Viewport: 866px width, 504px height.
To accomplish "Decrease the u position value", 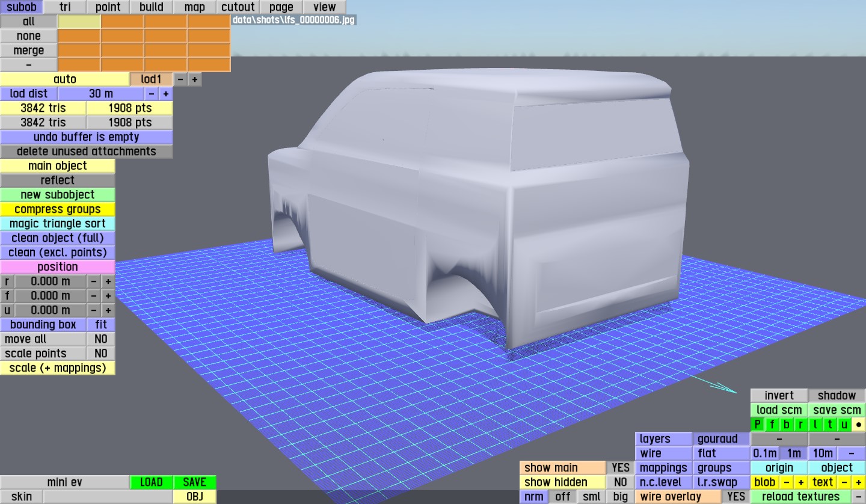I will (x=94, y=310).
